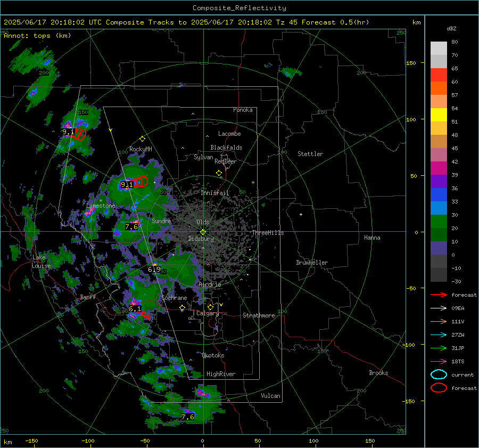Screen dimensions: 479x448
Task: Click the 7.6 storm top near Sundre
Action: point(131,226)
